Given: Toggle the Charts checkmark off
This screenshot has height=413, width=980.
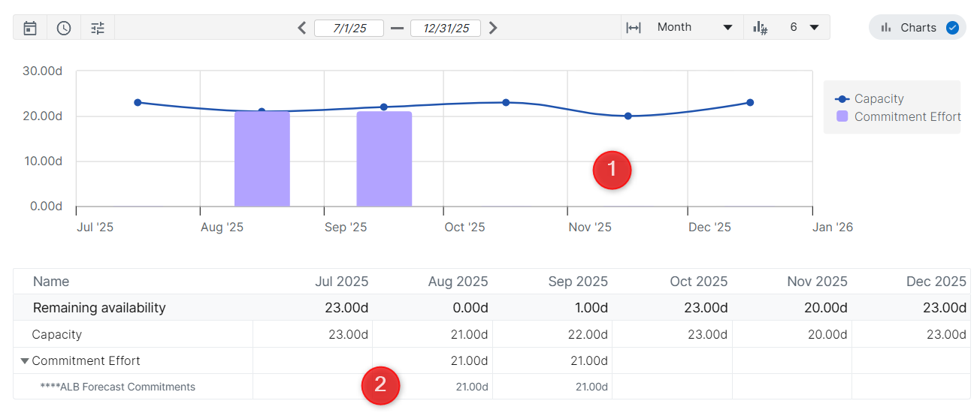Looking at the screenshot, I should (952, 28).
